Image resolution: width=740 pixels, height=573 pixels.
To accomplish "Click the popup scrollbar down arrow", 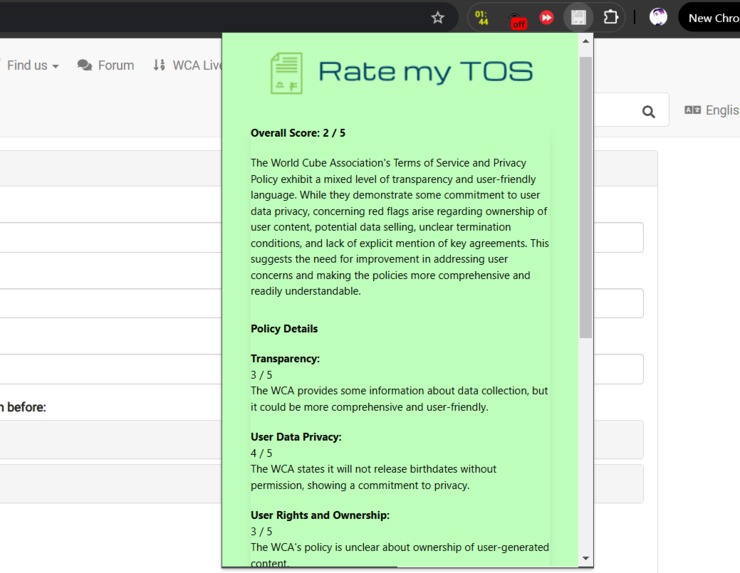I will (585, 558).
